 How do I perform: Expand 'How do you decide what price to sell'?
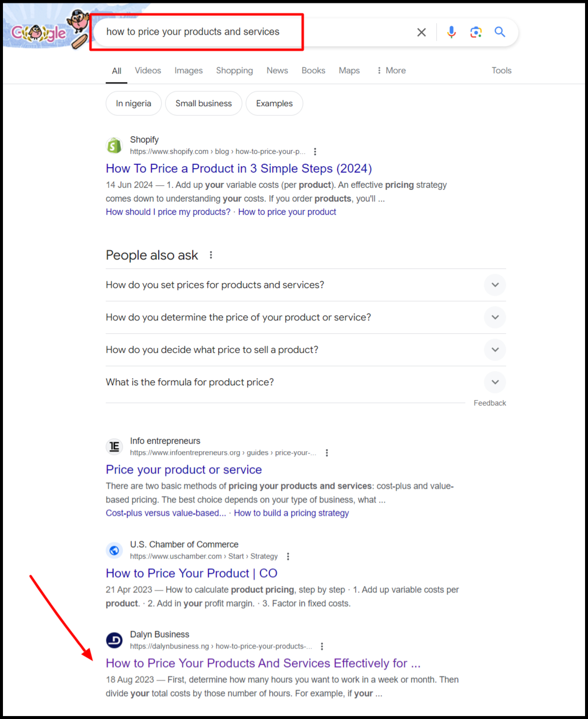click(306, 350)
